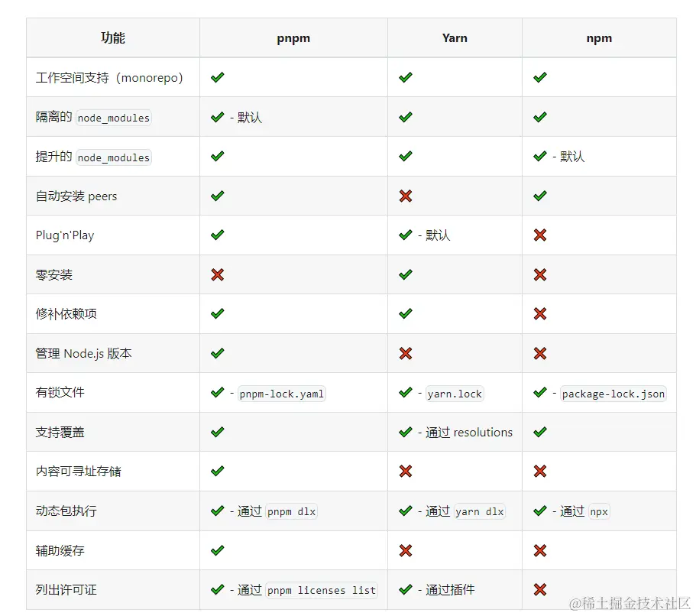Click the red cross for Yarn 自动安装 peers

pos(406,196)
